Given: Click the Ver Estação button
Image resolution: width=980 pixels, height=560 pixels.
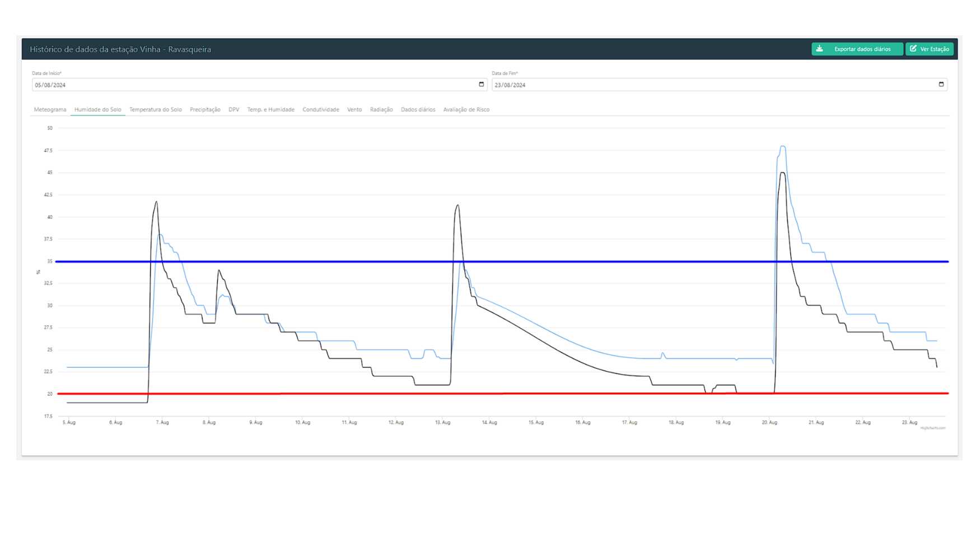Looking at the screenshot, I should coord(929,49).
